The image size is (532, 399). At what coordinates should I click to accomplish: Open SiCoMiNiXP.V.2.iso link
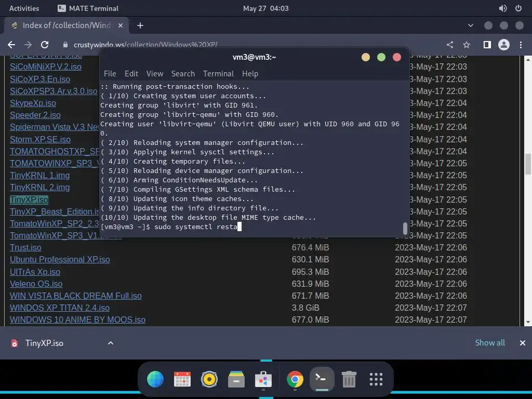[46, 67]
